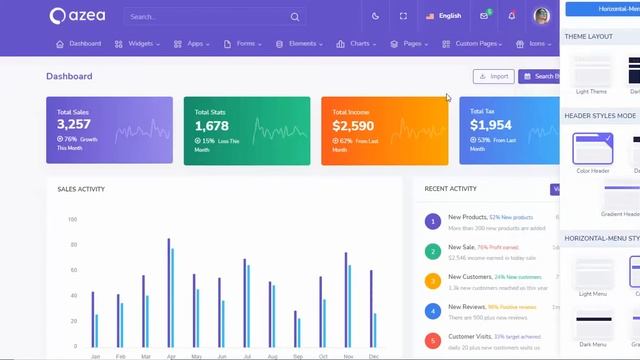Screen dimensions: 640x360
Task: Click the number 5 Customer Visits badge
Action: click(x=433, y=341)
